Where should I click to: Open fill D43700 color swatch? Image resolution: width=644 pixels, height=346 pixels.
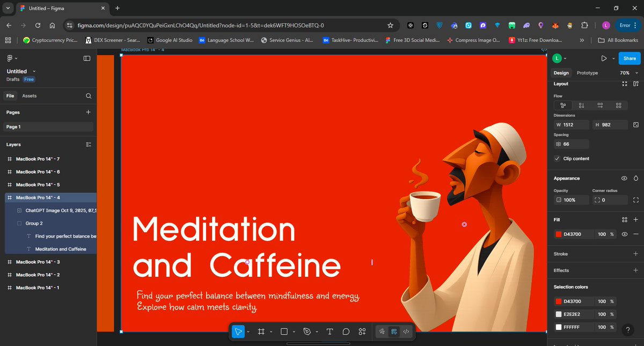(x=559, y=234)
